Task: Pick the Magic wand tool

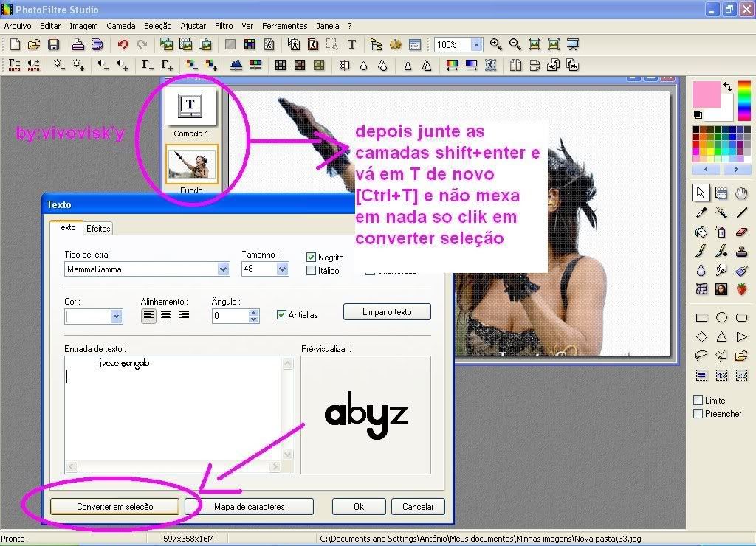Action: point(721,212)
